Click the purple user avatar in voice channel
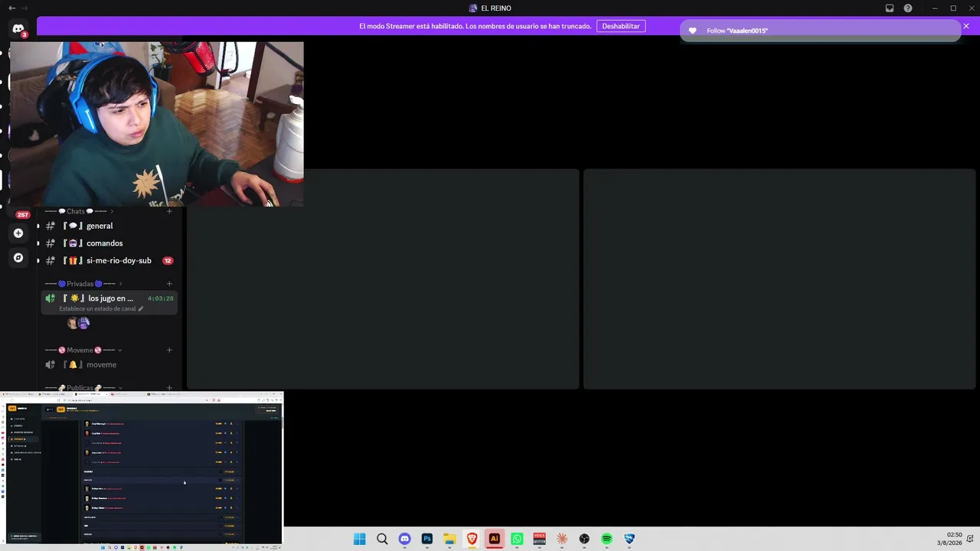 coord(84,323)
